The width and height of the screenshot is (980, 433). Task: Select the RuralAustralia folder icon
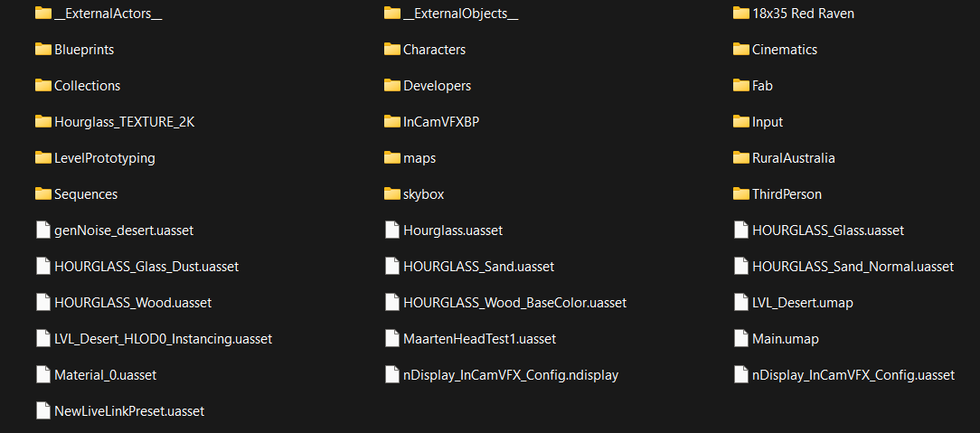coord(741,158)
